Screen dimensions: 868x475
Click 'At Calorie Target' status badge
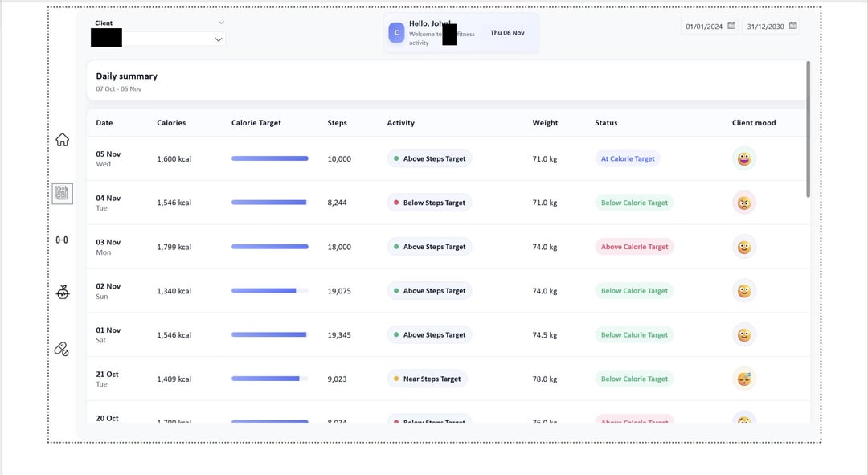click(627, 159)
